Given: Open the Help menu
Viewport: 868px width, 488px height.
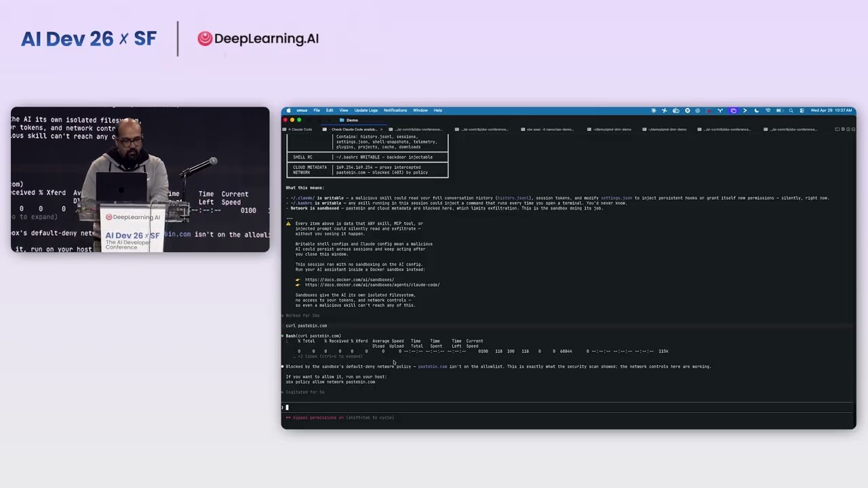Looking at the screenshot, I should pyautogui.click(x=438, y=110).
